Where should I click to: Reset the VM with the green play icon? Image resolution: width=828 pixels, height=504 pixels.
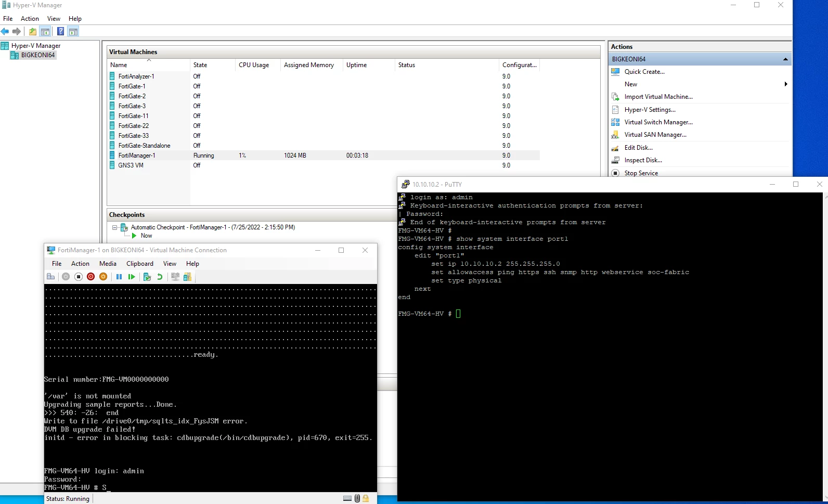pos(132,277)
